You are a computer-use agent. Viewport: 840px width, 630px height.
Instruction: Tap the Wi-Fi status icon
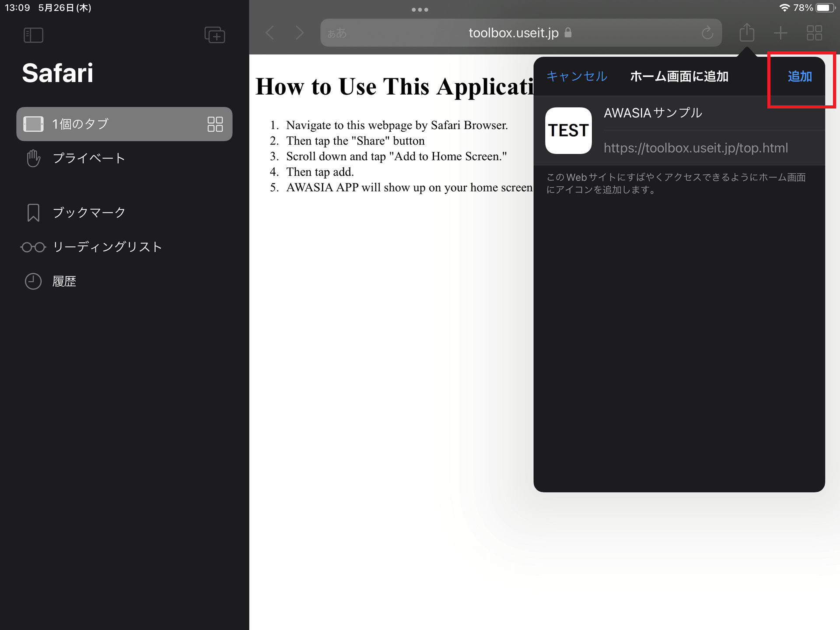(x=784, y=8)
